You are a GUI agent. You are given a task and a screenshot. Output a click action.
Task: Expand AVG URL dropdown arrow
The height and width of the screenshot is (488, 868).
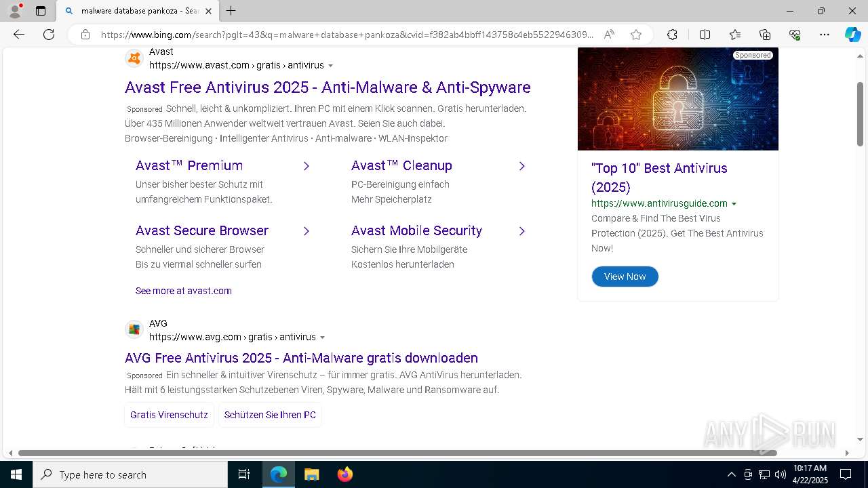pos(323,338)
